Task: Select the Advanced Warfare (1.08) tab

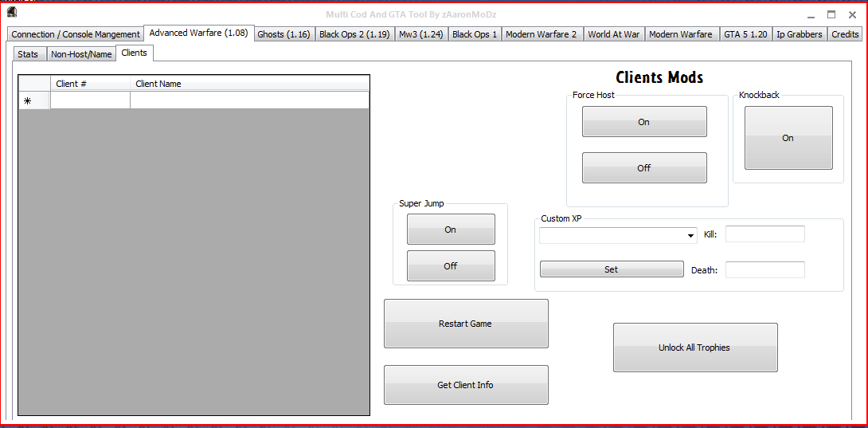Action: click(199, 33)
